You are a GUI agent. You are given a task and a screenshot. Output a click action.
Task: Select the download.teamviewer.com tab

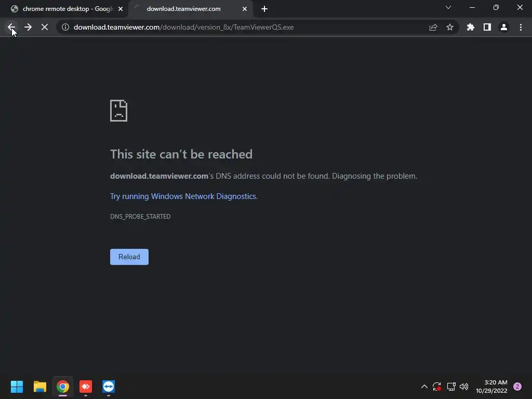click(x=190, y=9)
